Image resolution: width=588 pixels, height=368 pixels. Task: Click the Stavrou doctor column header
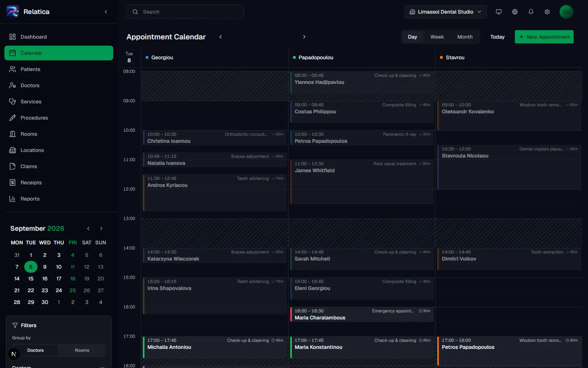(509, 57)
